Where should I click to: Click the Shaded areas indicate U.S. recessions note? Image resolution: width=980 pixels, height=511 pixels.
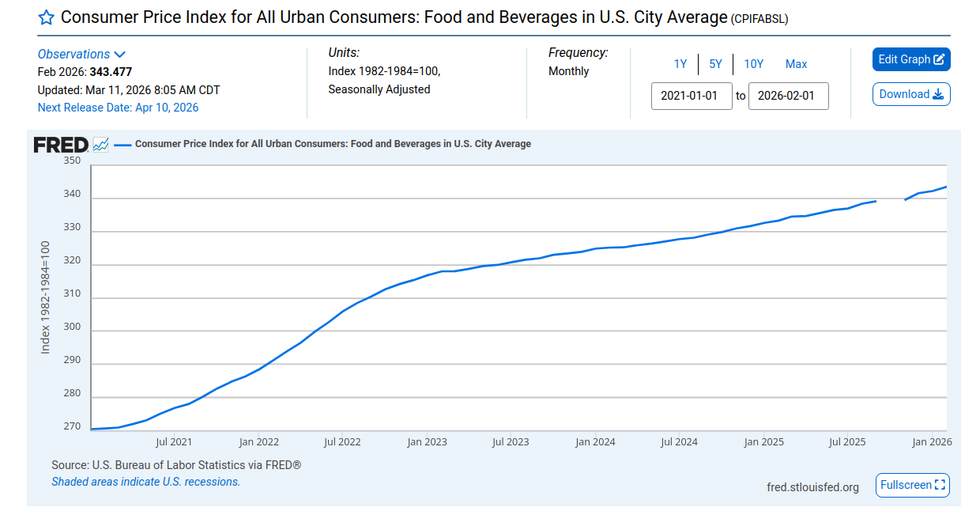[145, 482]
